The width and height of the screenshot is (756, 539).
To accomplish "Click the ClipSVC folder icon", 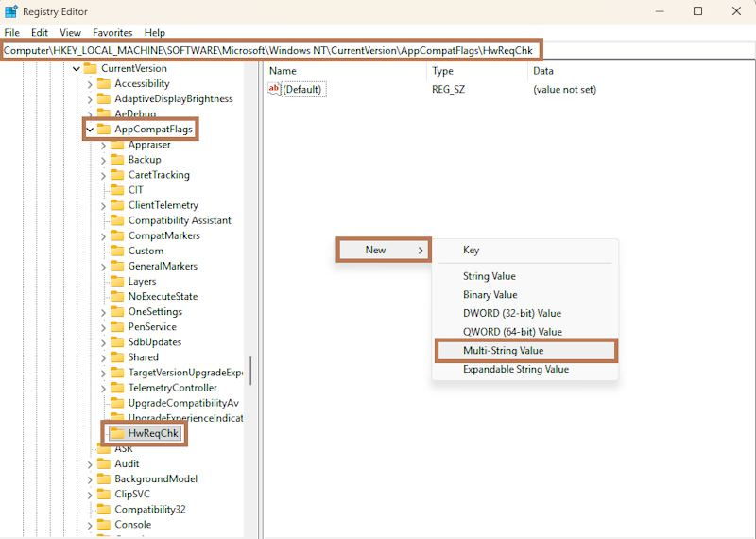I will point(104,494).
